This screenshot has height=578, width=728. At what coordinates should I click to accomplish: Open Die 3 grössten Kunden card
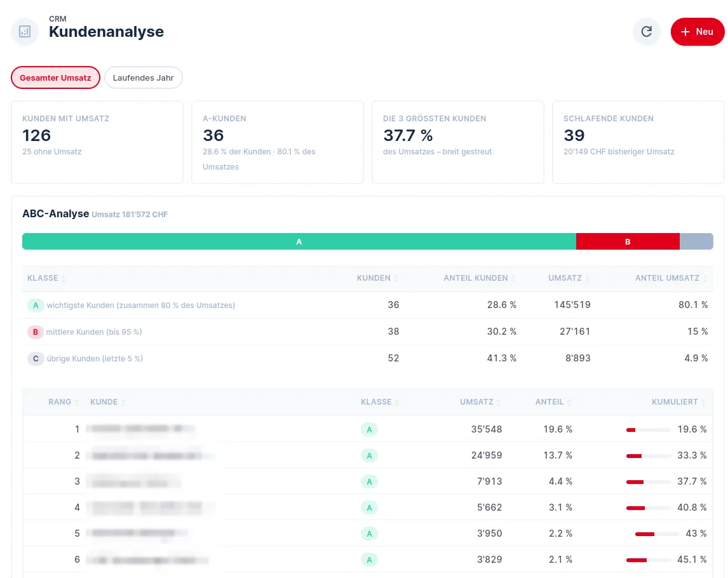tap(458, 142)
